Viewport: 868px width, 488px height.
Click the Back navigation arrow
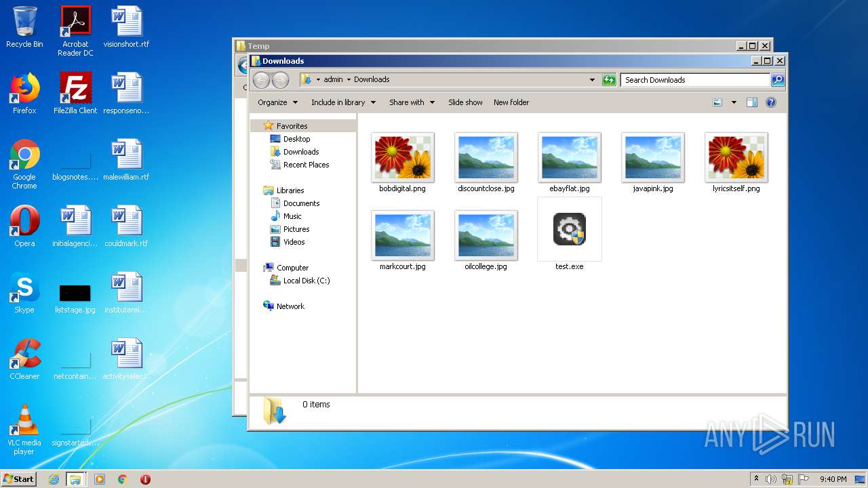tap(261, 80)
